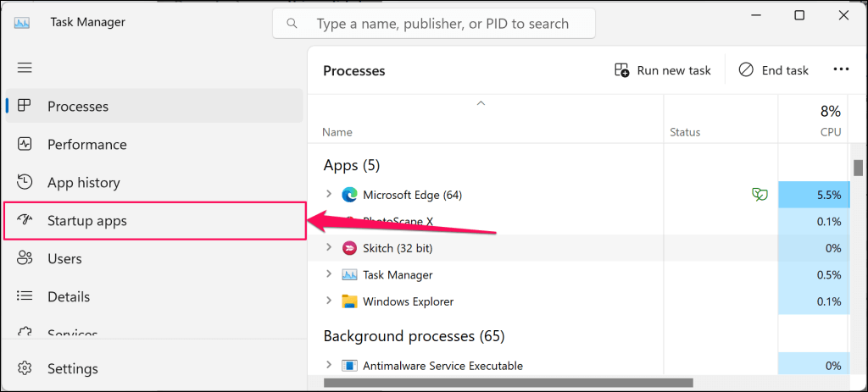Click the Users people icon
Screen dimensions: 868x392
point(25,258)
